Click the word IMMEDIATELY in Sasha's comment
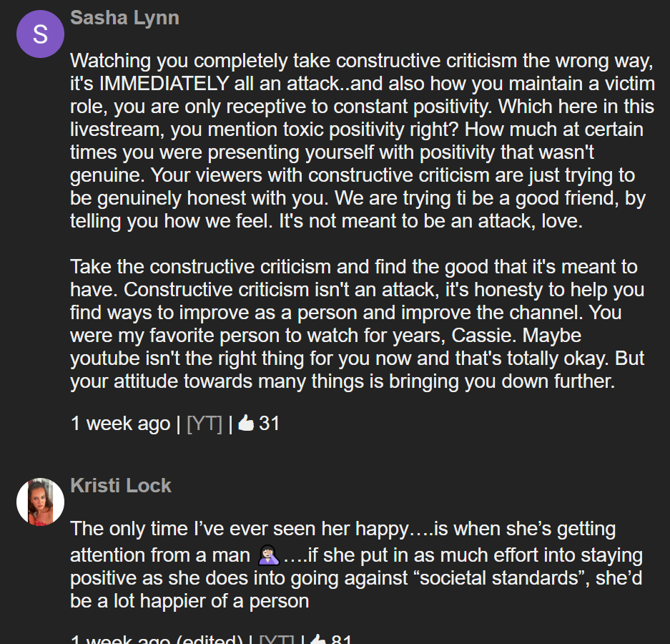Viewport: 670px width, 644px height. 164,84
